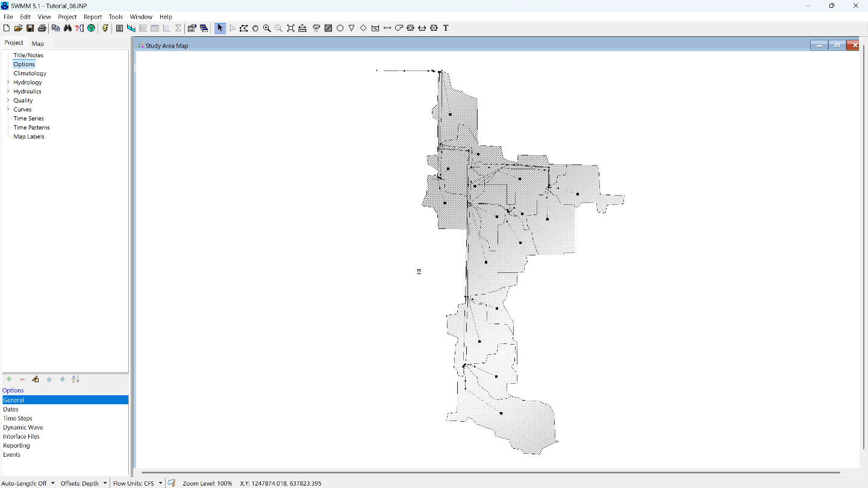Run the simulation with the lightning bolt icon
The height and width of the screenshot is (488, 868).
(x=105, y=28)
